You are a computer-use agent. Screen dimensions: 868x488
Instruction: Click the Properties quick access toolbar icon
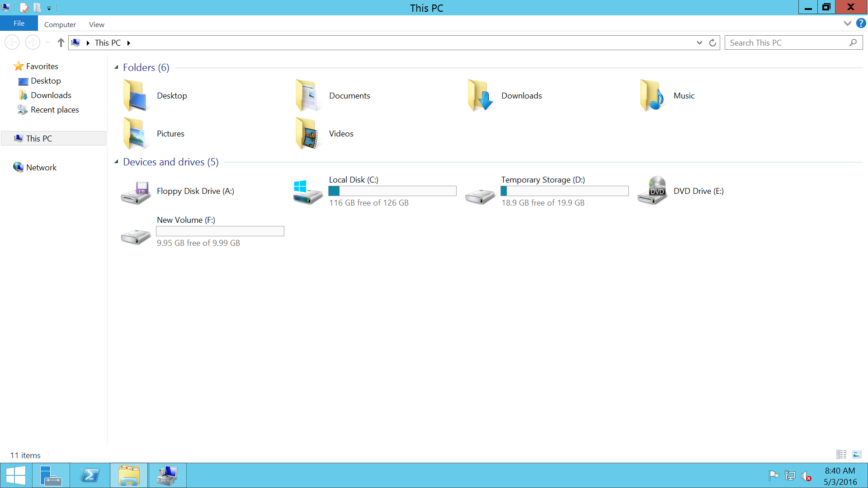[24, 8]
